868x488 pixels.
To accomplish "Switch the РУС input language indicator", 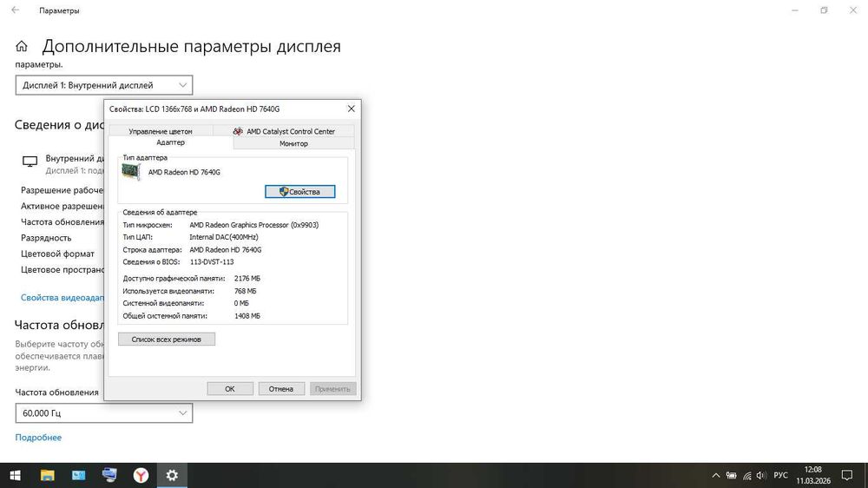I will pos(780,475).
